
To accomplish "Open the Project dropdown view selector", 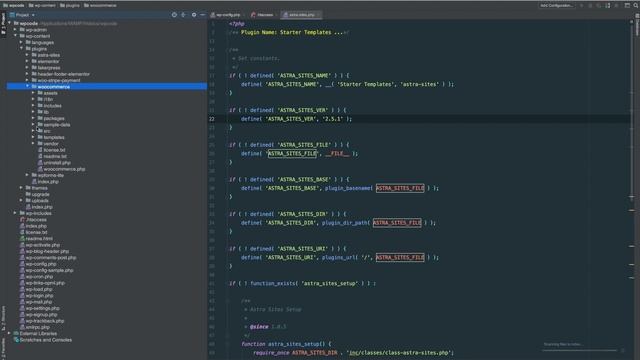I will click(22, 15).
